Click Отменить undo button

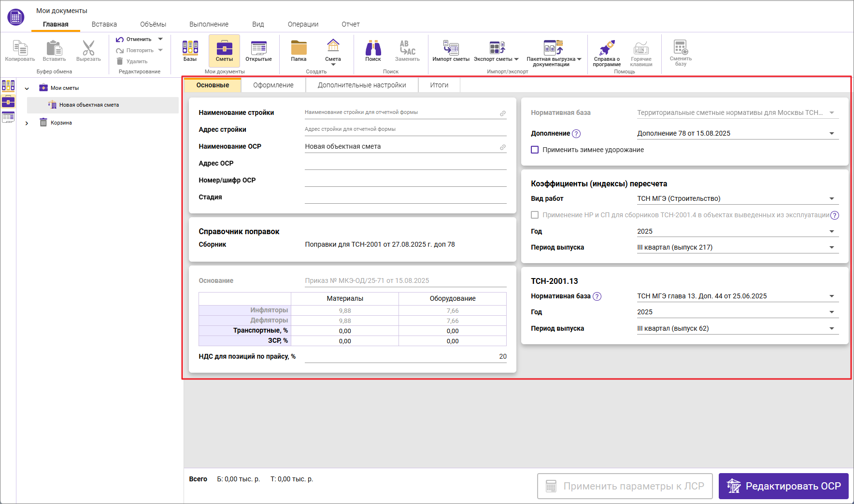click(x=134, y=39)
